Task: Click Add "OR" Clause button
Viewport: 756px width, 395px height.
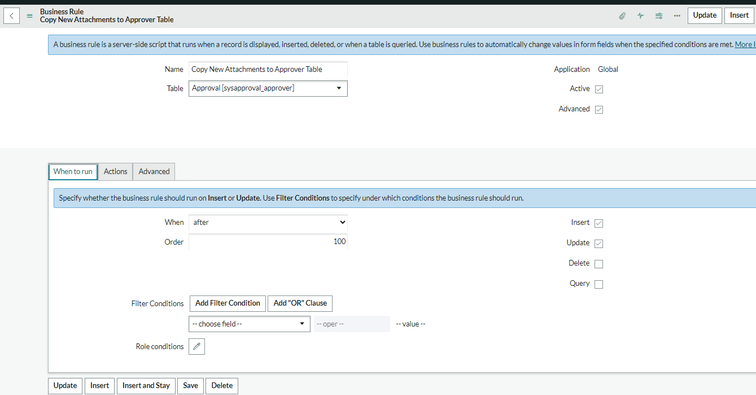Action: (x=300, y=303)
